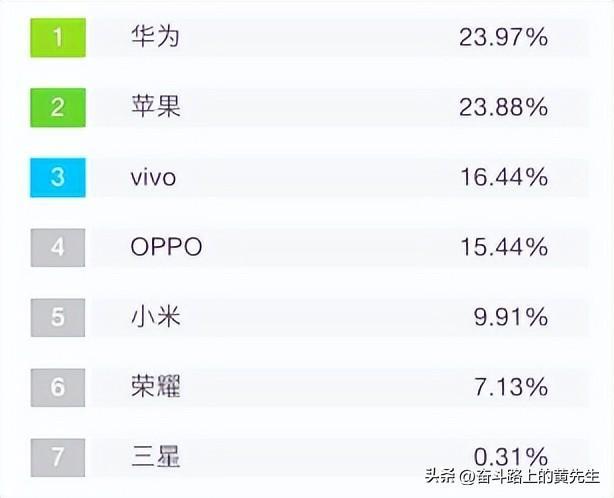Click the gray rank 4 badge
Screen dimensions: 614x498
57,247
